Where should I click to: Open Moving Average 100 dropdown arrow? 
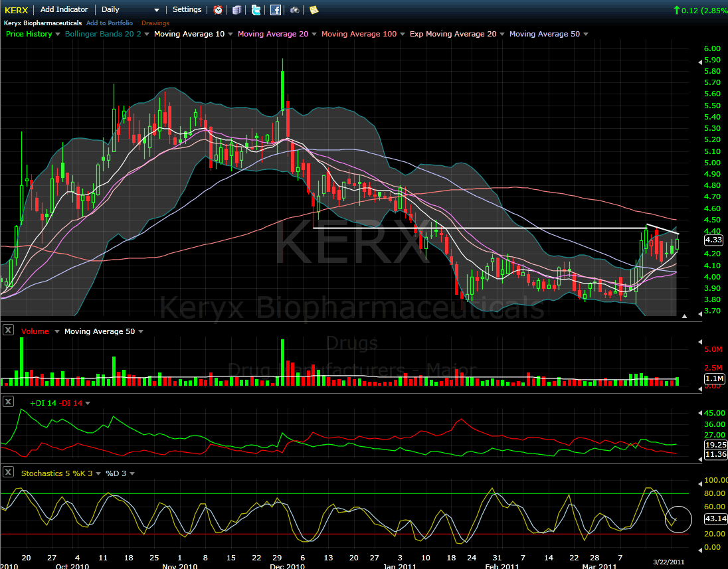pyautogui.click(x=402, y=35)
